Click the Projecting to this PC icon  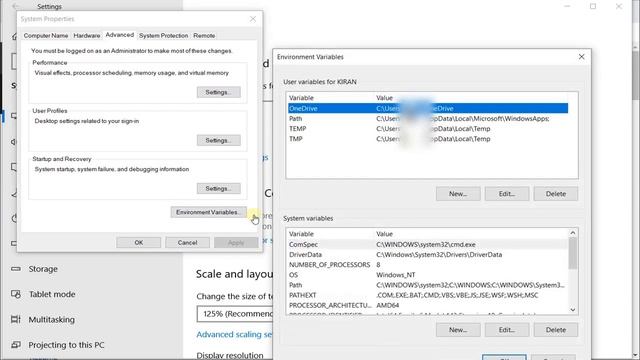[16, 345]
